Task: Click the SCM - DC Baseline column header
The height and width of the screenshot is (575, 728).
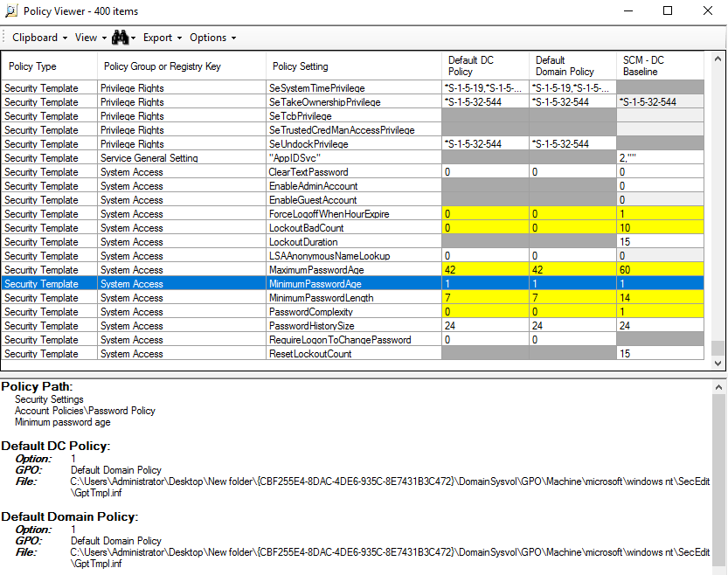Action: [x=658, y=66]
